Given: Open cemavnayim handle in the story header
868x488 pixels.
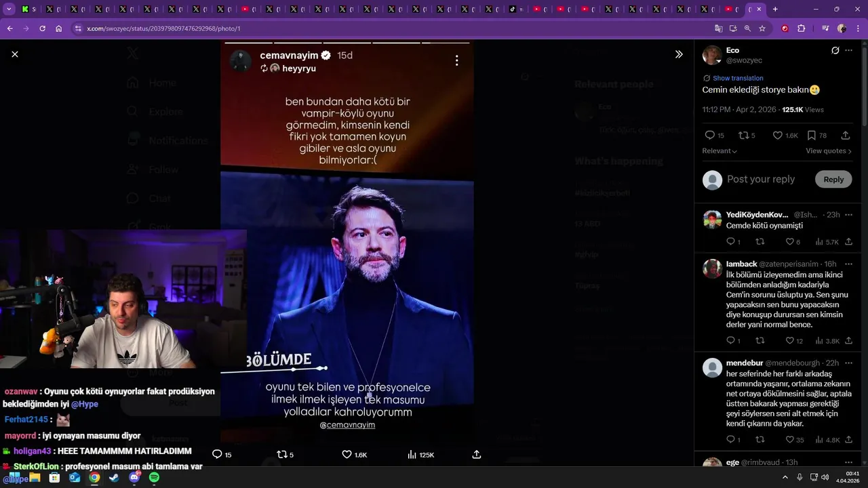Looking at the screenshot, I should (290, 55).
